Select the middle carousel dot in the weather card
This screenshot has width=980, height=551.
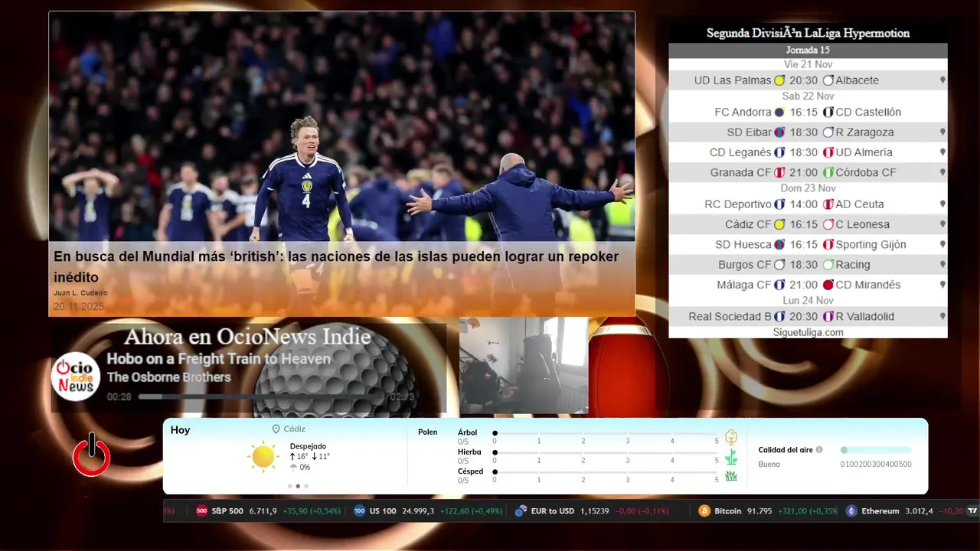(x=298, y=486)
